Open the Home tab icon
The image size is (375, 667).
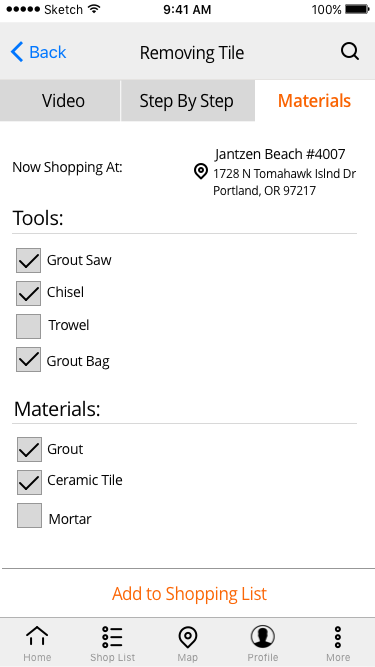pyautogui.click(x=37, y=636)
